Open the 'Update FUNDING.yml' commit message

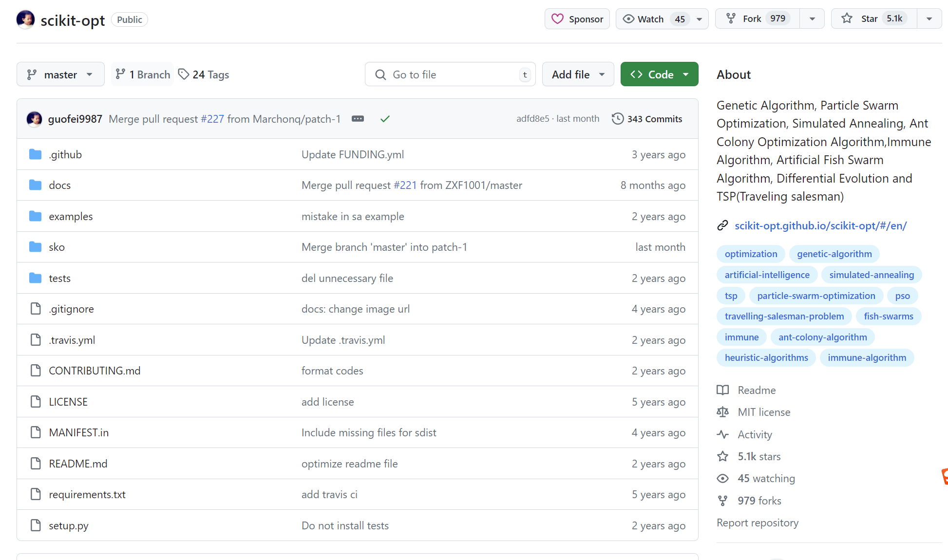353,154
